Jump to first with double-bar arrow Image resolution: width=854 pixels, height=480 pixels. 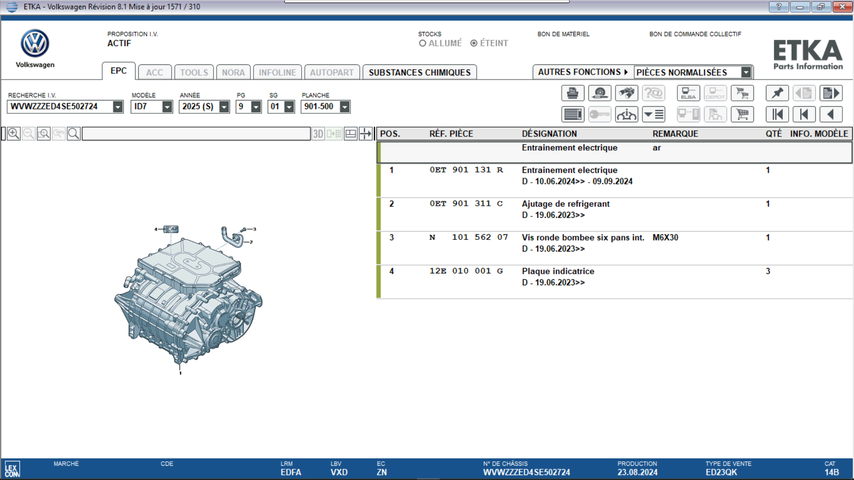[x=777, y=114]
